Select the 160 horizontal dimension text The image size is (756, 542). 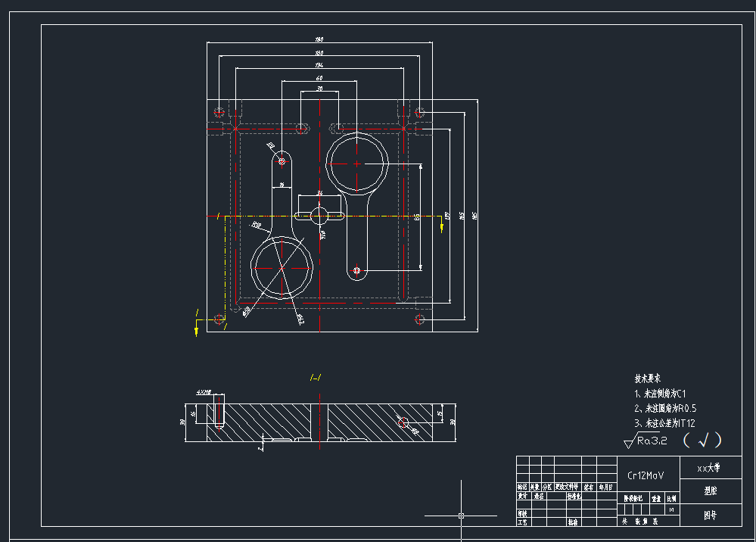[x=319, y=52]
